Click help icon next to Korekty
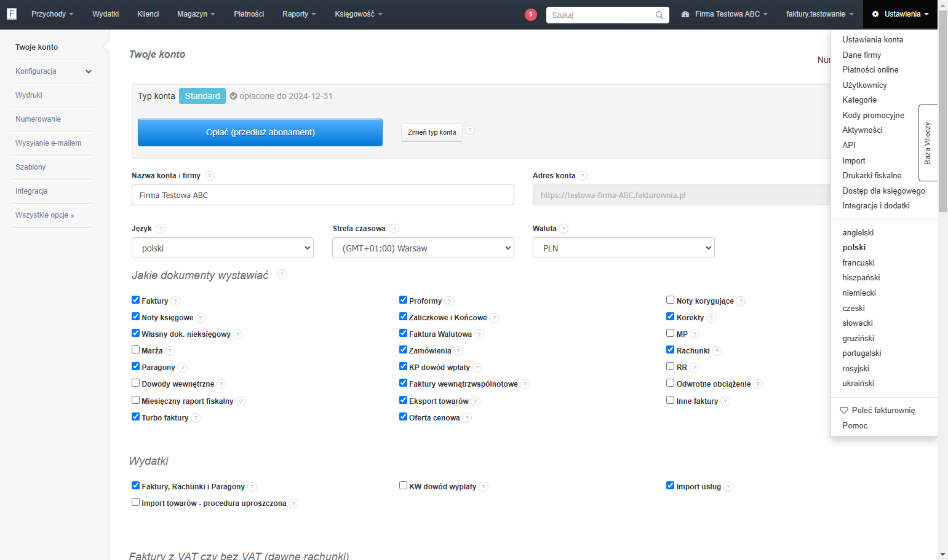The image size is (948, 560). pos(711,318)
